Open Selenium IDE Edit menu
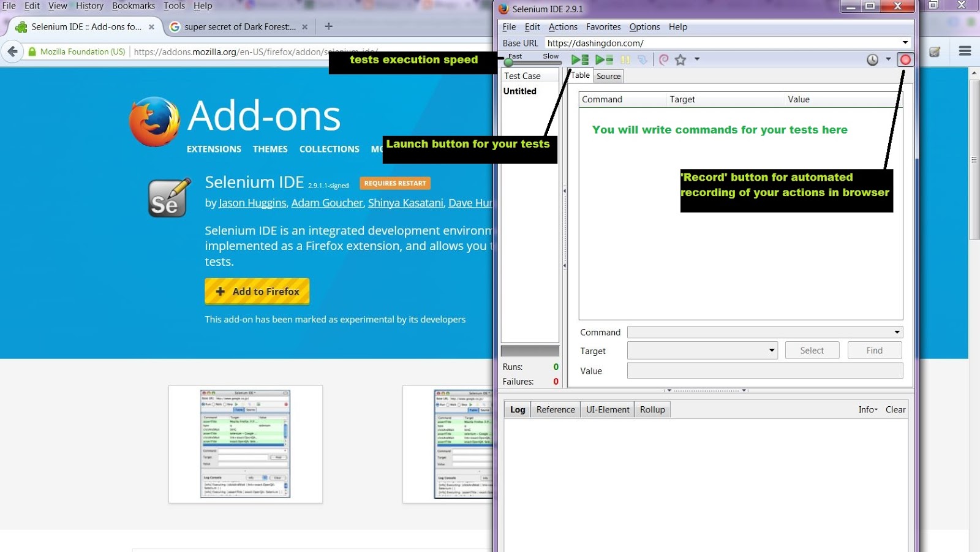Screen dimensions: 980x552 coord(532,27)
